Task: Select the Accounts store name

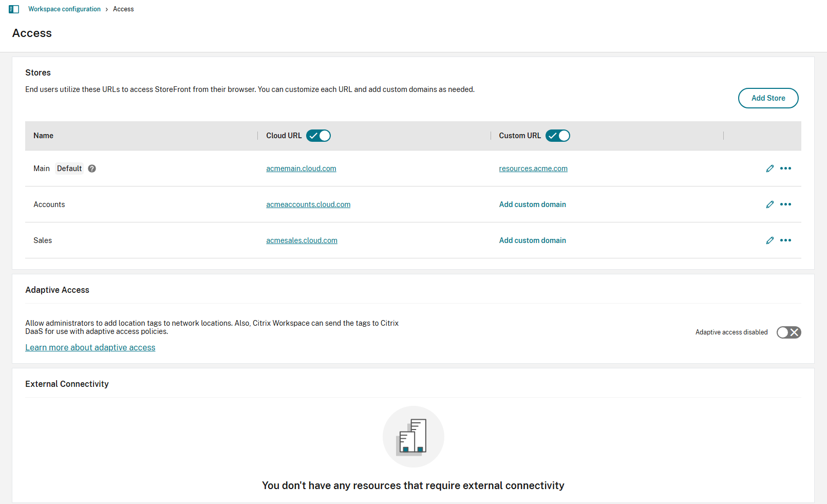Action: point(49,204)
